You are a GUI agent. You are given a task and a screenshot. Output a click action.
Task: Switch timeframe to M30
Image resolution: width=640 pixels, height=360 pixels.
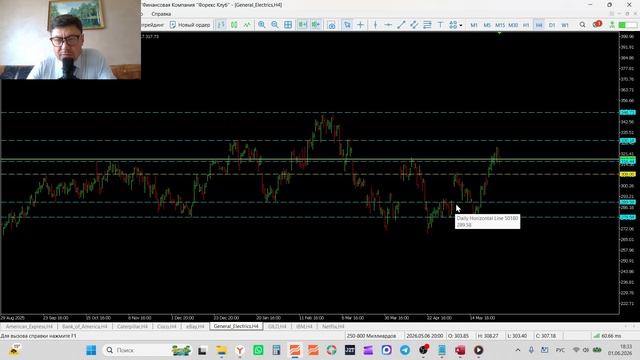[513, 25]
